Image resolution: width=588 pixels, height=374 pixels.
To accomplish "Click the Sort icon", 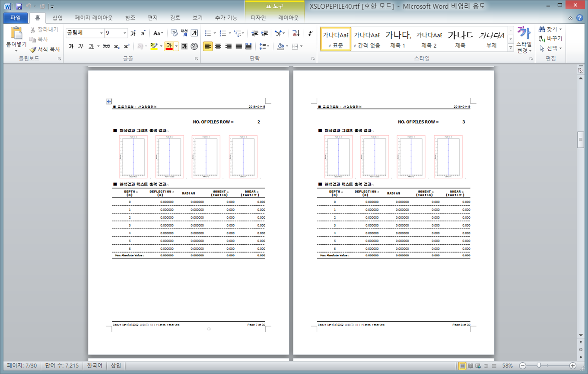I will [x=296, y=33].
